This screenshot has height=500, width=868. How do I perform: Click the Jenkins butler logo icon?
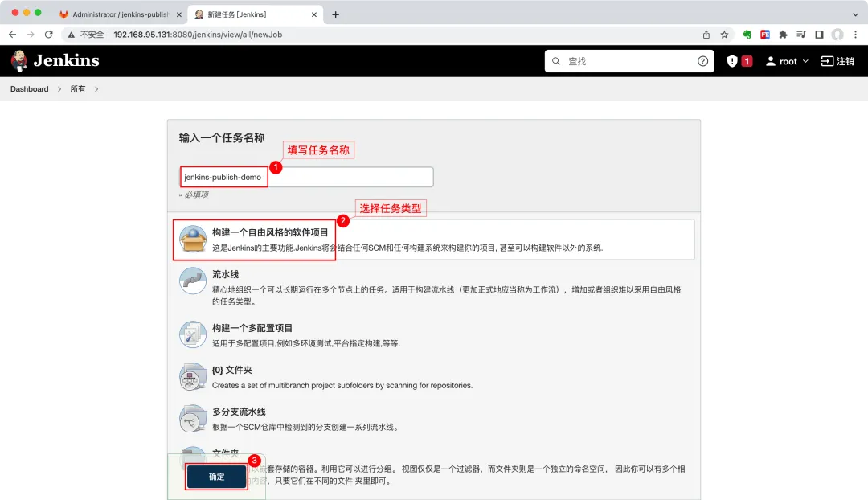pyautogui.click(x=18, y=61)
